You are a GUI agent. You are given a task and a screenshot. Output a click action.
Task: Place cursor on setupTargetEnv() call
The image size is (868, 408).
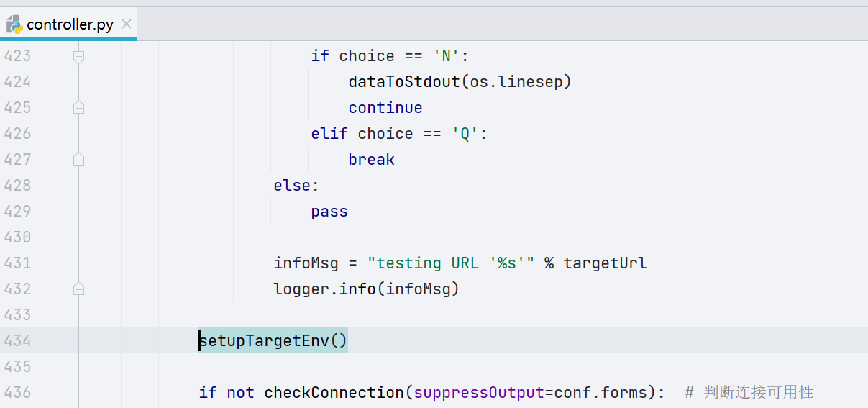point(273,341)
